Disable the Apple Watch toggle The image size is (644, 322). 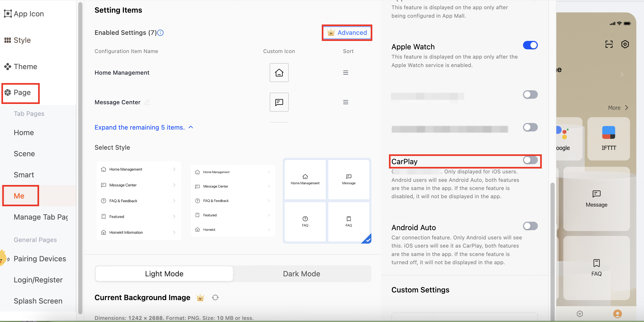530,45
